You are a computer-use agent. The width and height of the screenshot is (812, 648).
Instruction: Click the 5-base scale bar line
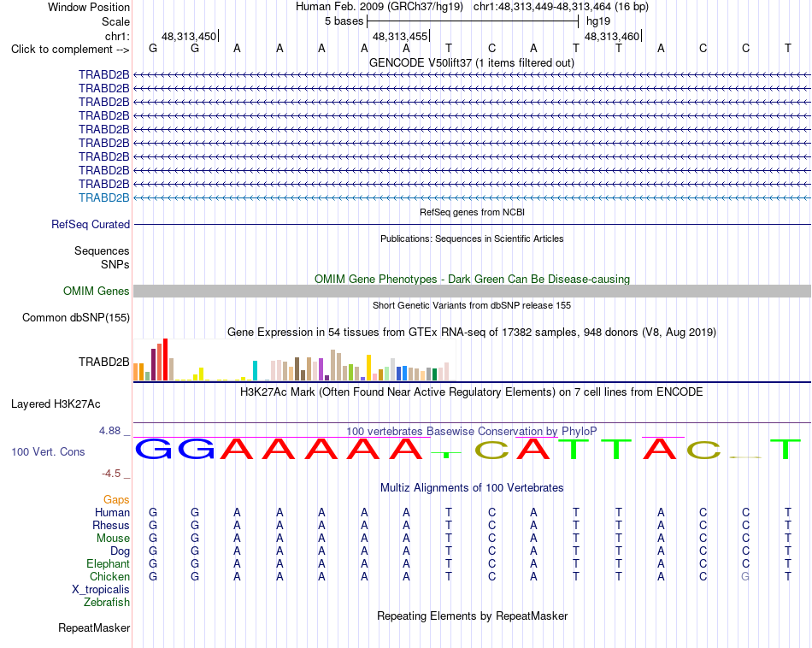pyautogui.click(x=473, y=21)
